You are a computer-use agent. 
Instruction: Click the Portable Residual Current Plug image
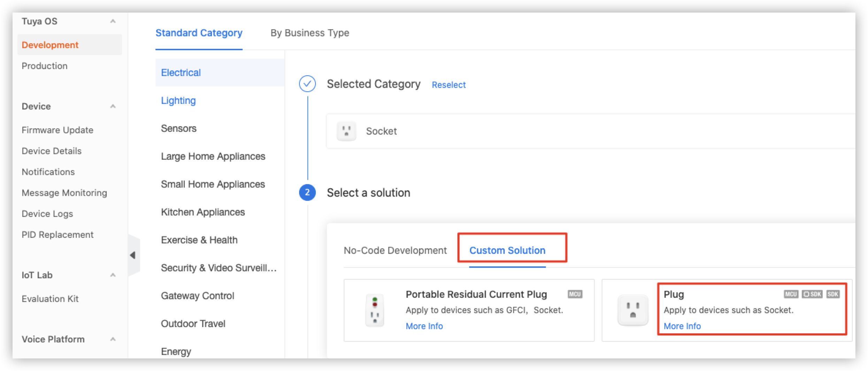click(375, 310)
